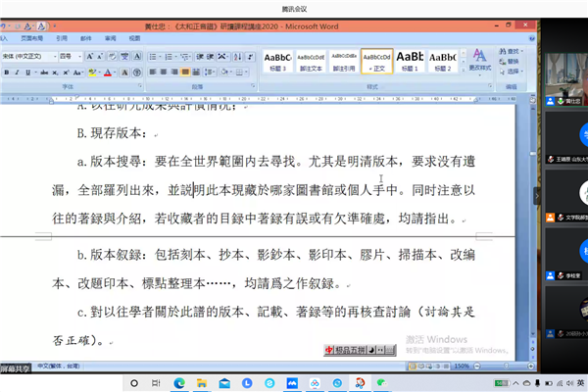Click the yellow text highlight icon
The height and width of the screenshot is (392, 588).
(94, 72)
